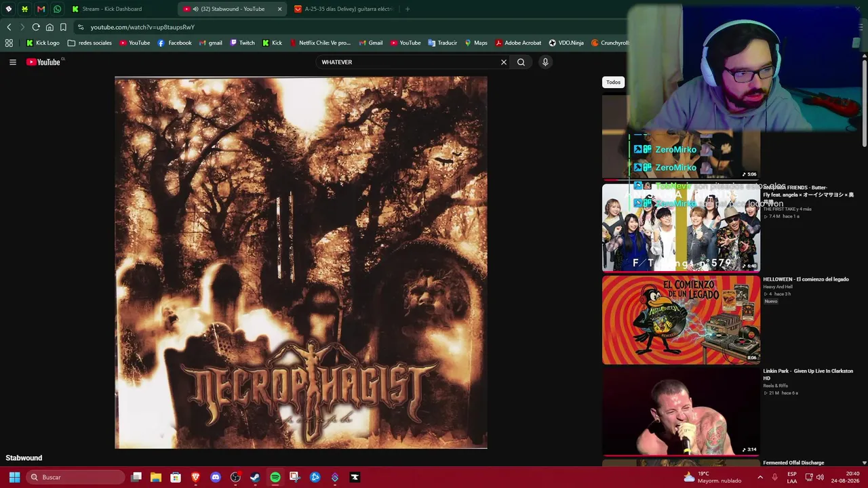The image size is (868, 488).
Task: Click the Stabwound video title
Action: (24, 458)
